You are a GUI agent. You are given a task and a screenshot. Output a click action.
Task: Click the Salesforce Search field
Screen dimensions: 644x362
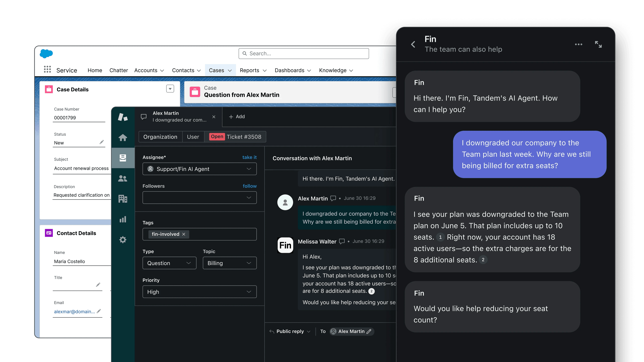(304, 53)
